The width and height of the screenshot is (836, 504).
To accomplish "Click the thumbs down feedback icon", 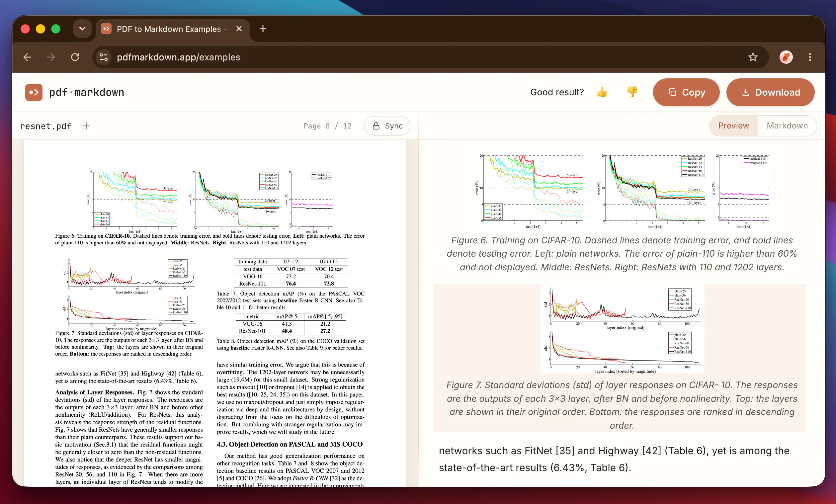I will 632,92.
